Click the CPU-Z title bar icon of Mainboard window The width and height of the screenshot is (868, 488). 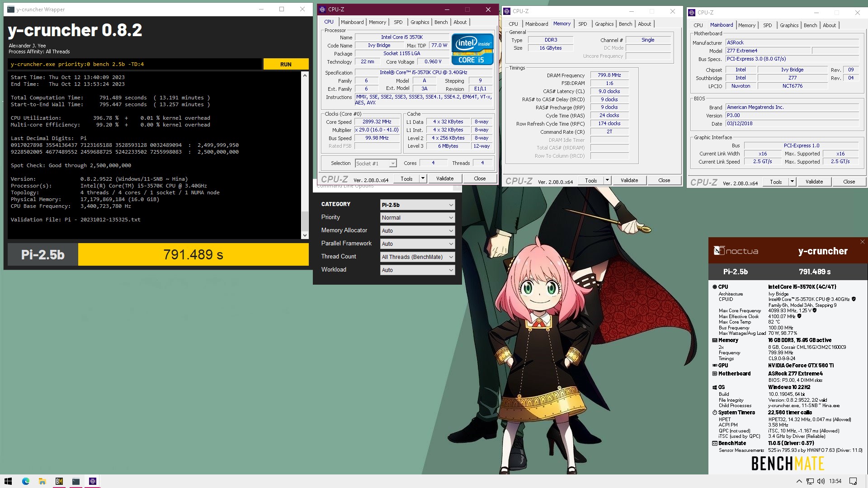click(692, 12)
